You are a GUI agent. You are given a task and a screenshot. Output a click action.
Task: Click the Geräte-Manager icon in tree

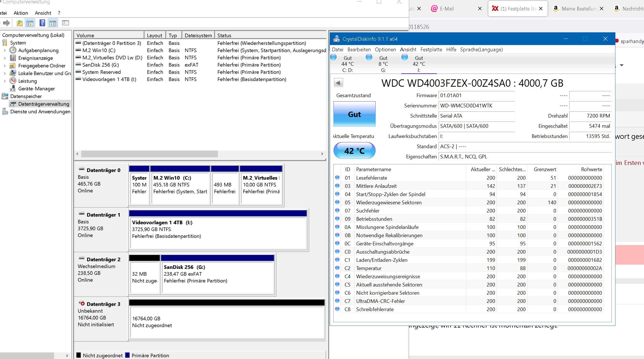tap(13, 89)
